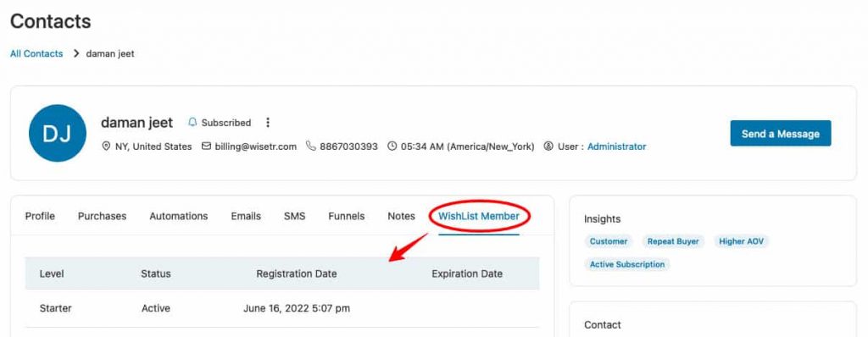Click the 05:34 AM timezone text
868x337 pixels.
click(x=468, y=146)
